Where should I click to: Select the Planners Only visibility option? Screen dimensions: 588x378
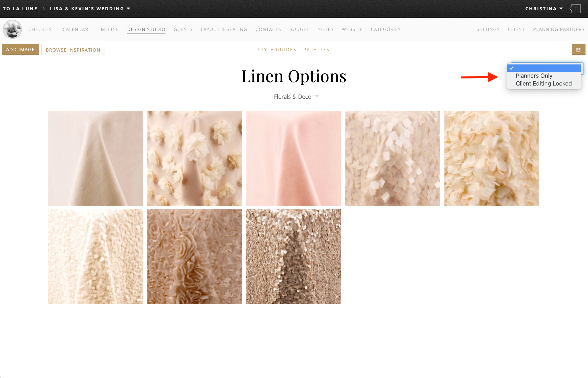click(534, 76)
